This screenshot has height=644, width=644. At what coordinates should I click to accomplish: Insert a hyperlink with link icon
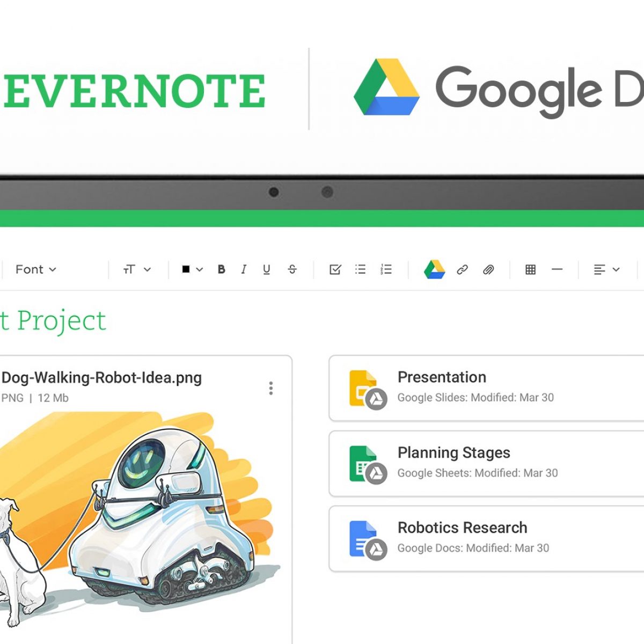(462, 269)
